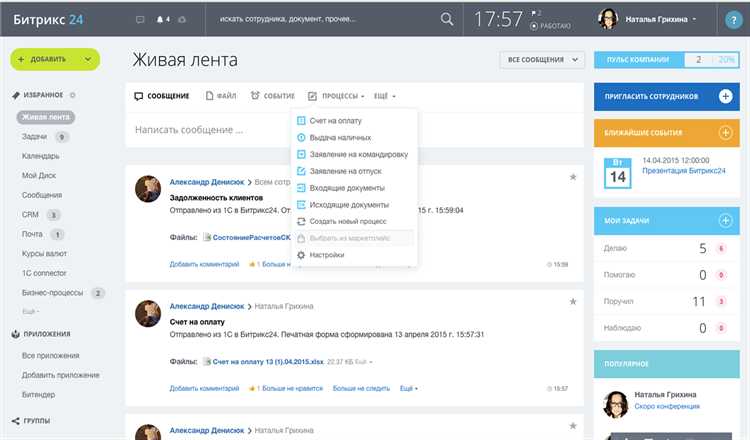Toggle Работаю work status
Image resolution: width=750 pixels, height=440 pixels.
click(551, 26)
